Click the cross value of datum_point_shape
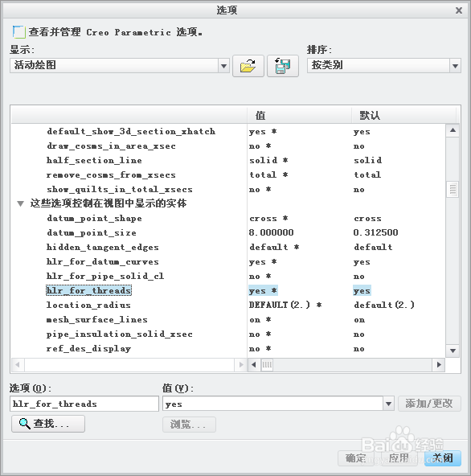471x476 pixels. click(268, 218)
